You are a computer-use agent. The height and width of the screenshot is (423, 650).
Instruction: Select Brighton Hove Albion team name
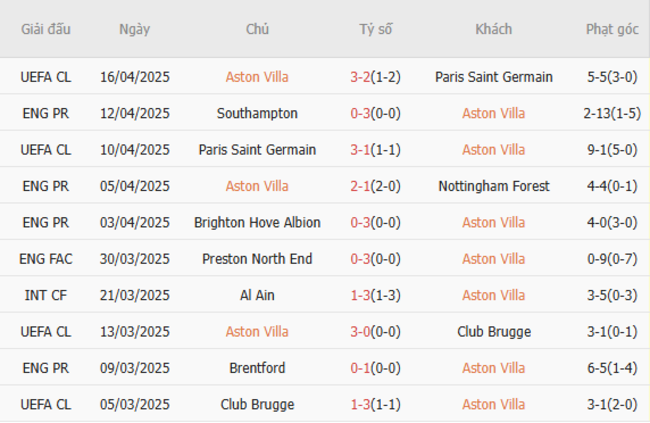click(x=257, y=222)
